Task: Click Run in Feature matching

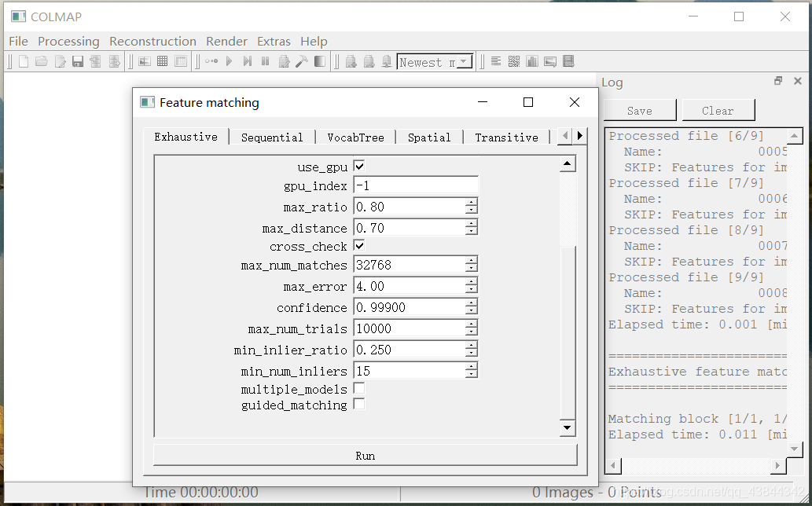Action: [365, 455]
